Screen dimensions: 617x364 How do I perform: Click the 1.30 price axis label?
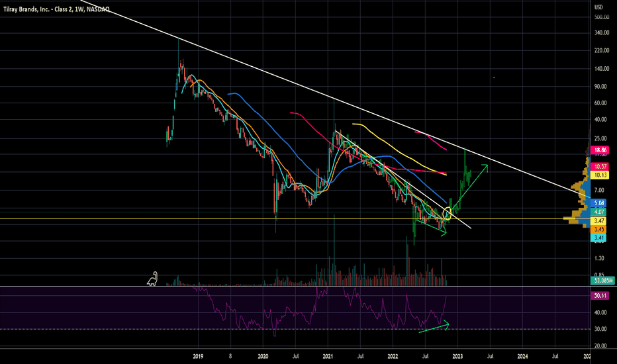(599, 258)
